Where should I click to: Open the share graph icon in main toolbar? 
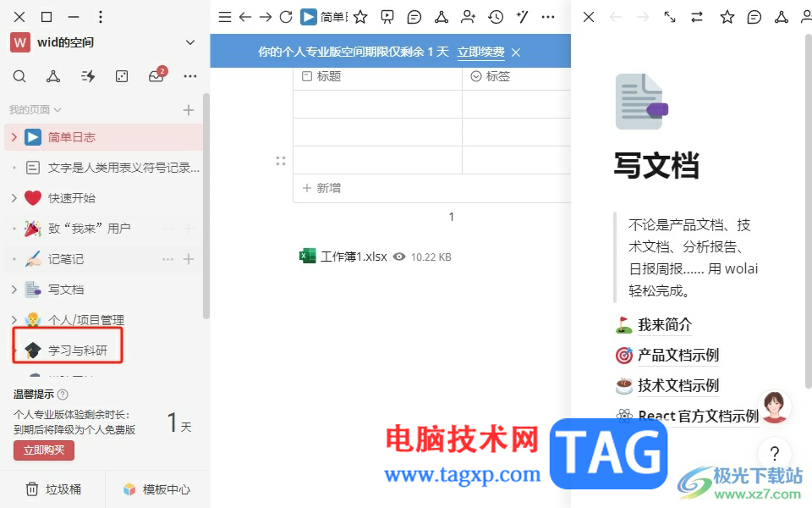point(442,17)
